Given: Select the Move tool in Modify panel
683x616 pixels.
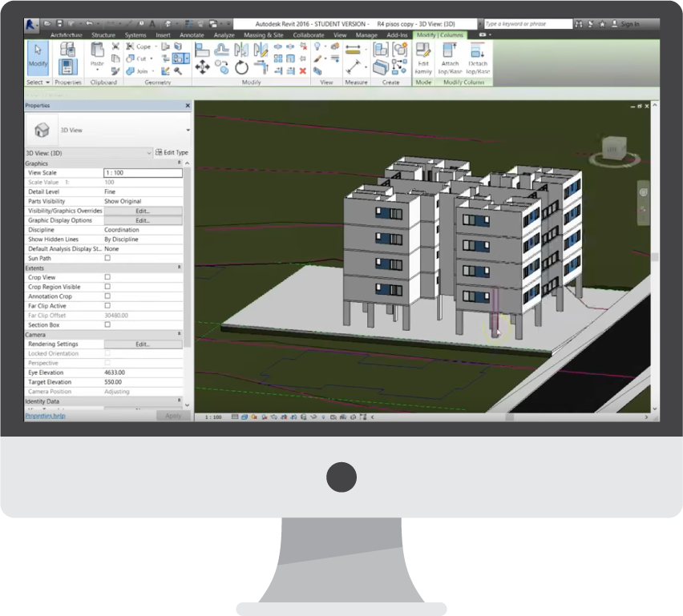Looking at the screenshot, I should [202, 67].
